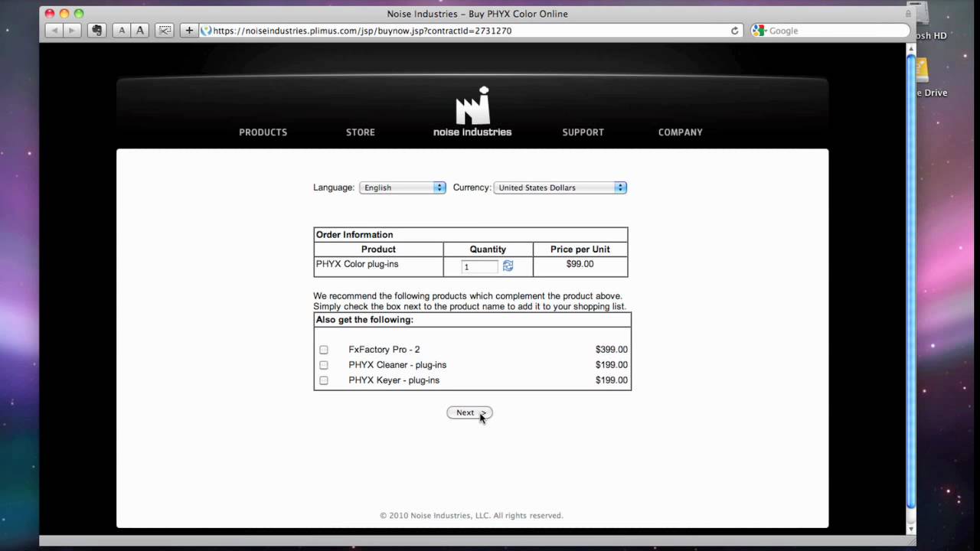Click the URL address bar

[471, 31]
